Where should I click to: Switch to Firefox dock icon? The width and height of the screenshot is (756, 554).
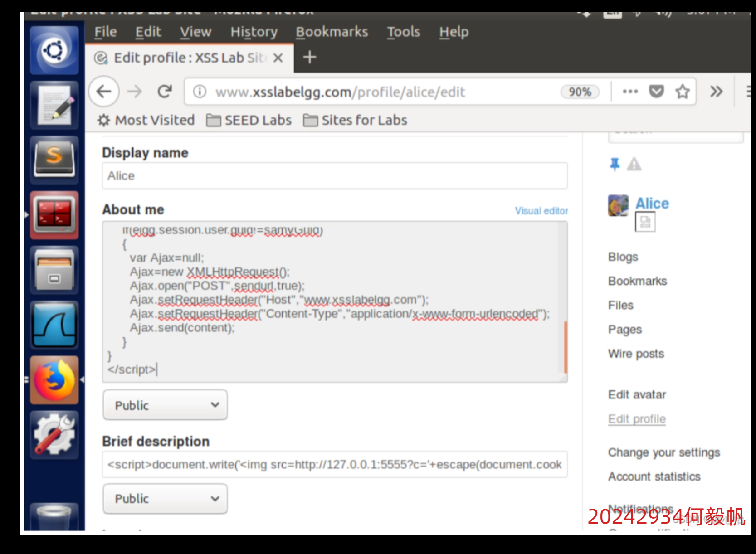(54, 380)
